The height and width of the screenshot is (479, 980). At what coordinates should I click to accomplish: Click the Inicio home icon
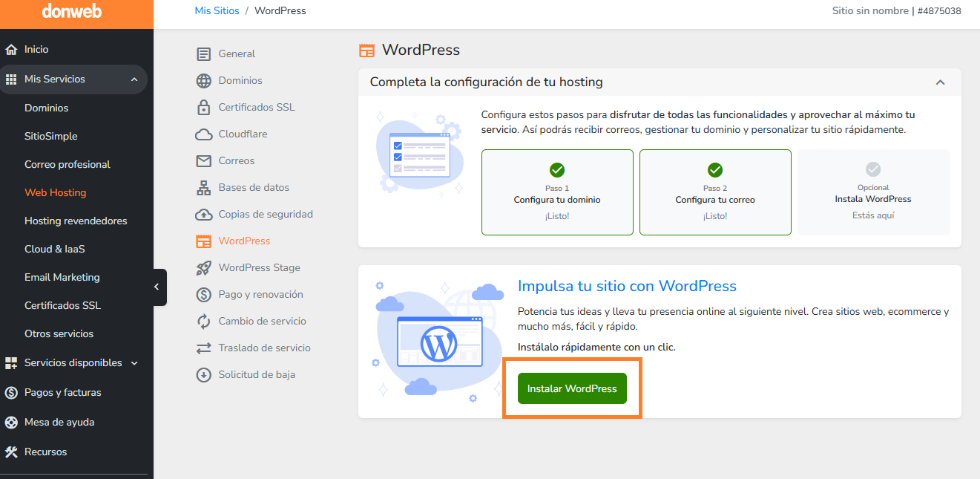pyautogui.click(x=11, y=50)
